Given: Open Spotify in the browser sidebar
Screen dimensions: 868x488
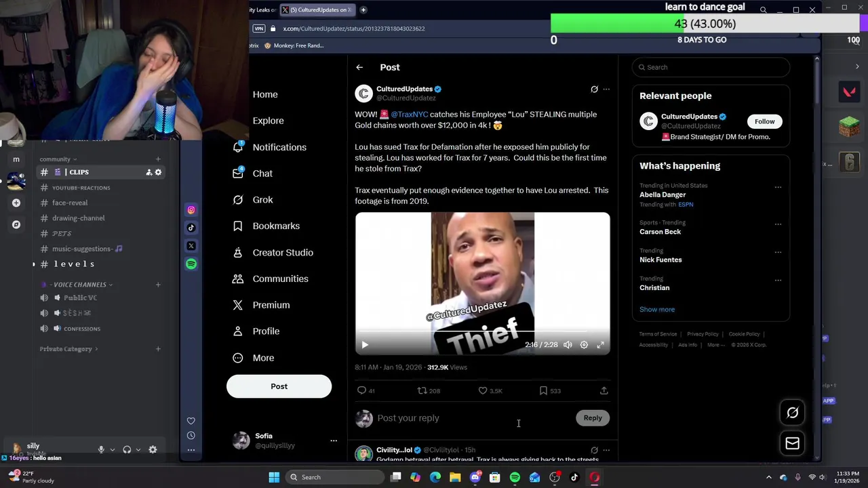Looking at the screenshot, I should [x=191, y=264].
